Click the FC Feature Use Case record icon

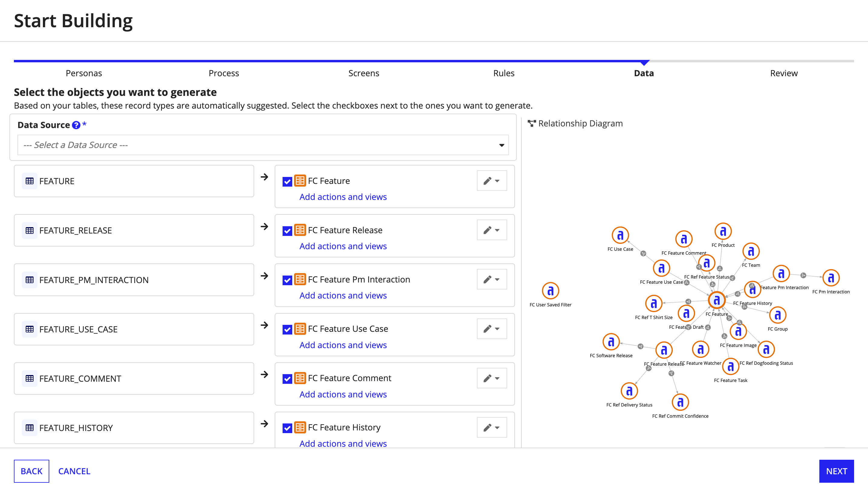300,329
